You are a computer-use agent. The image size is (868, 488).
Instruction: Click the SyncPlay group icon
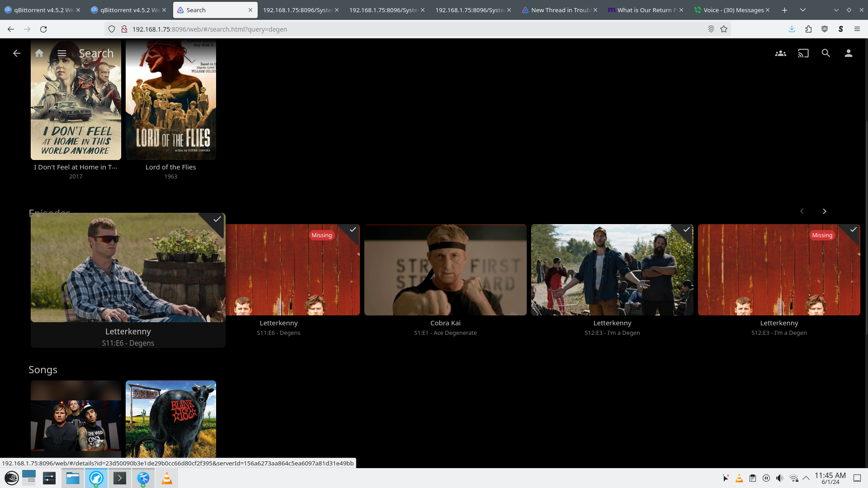tap(780, 53)
